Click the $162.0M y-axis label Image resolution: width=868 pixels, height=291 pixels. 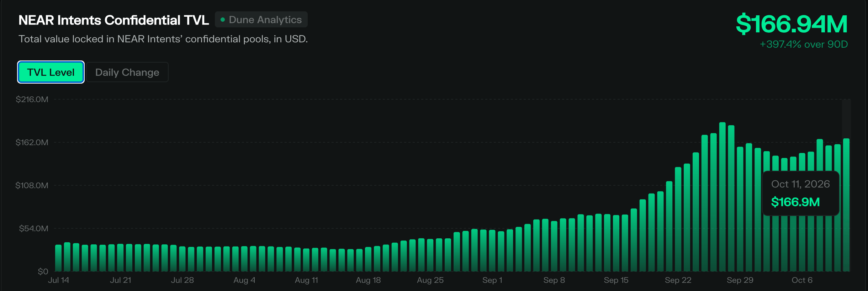pyautogui.click(x=32, y=142)
